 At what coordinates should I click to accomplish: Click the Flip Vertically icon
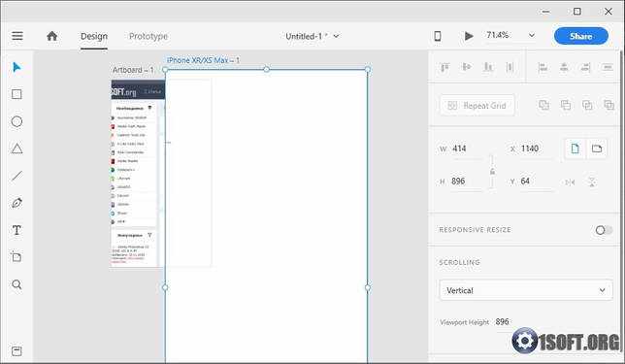tap(592, 182)
